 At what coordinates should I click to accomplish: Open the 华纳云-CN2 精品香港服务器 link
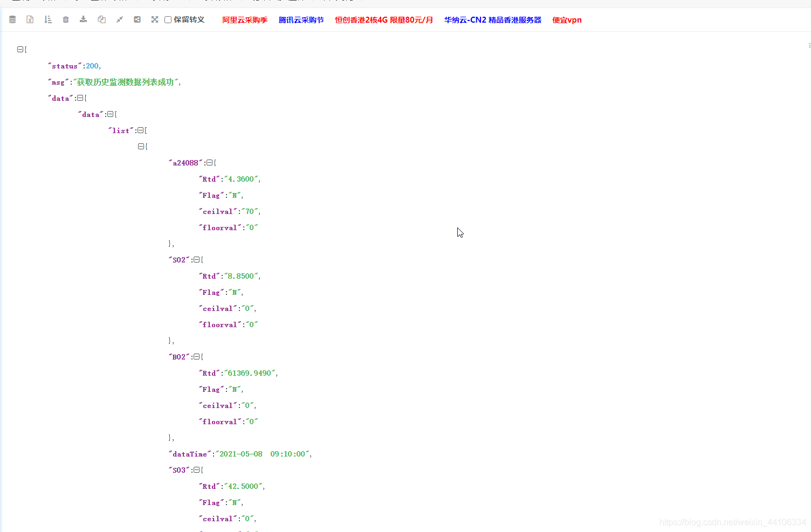493,20
